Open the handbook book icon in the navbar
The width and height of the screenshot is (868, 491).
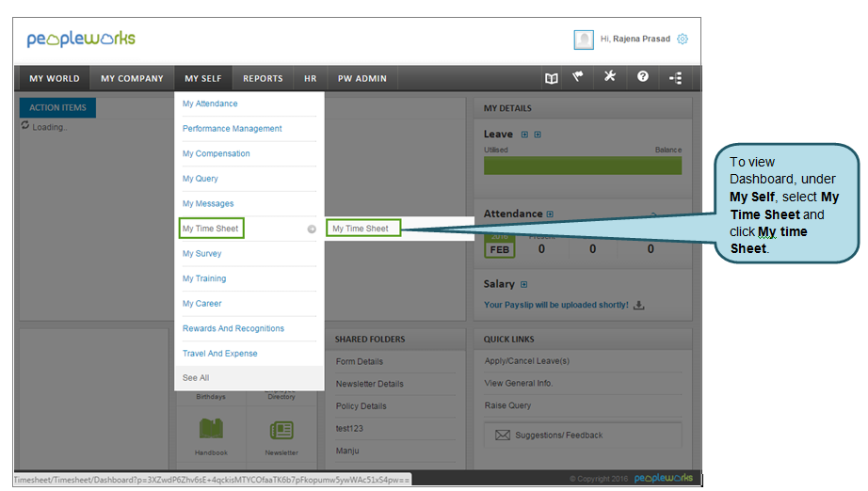coord(551,78)
